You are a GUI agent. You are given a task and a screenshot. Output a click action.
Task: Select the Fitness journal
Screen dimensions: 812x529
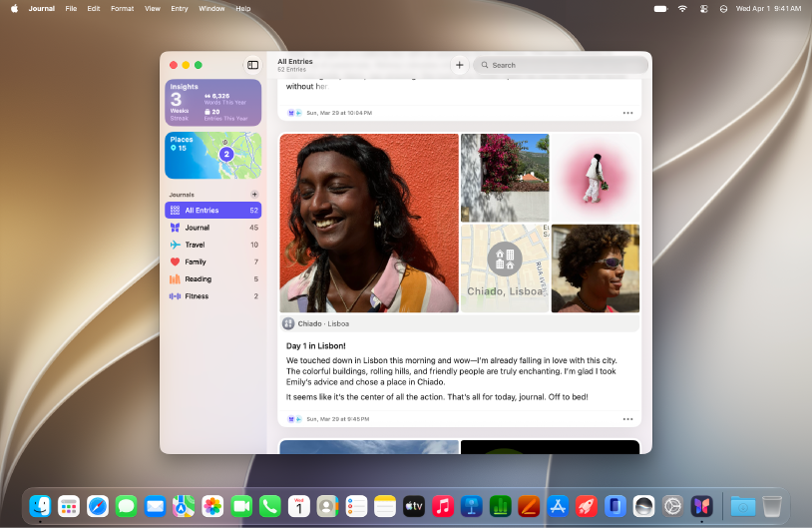(x=212, y=295)
